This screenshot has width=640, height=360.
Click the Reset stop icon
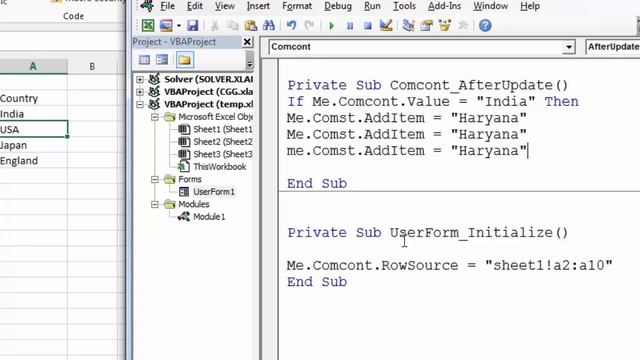368,26
